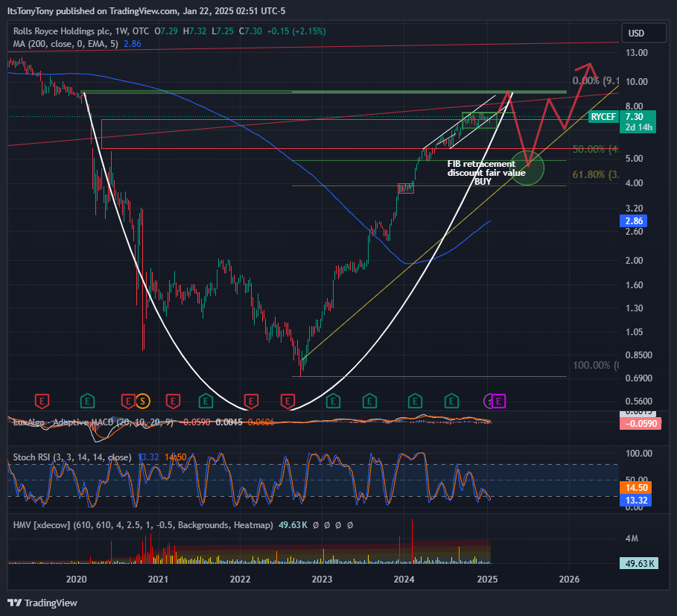Click the 2020 label on time axis

coord(77,579)
